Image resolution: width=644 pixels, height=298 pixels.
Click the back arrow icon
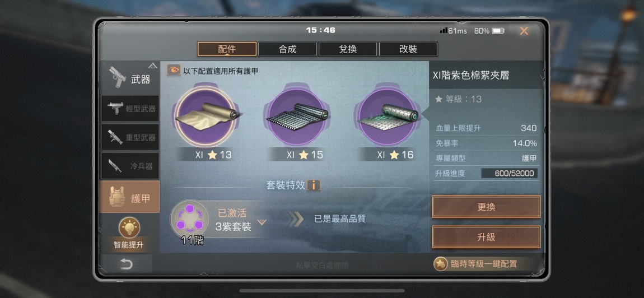126,264
